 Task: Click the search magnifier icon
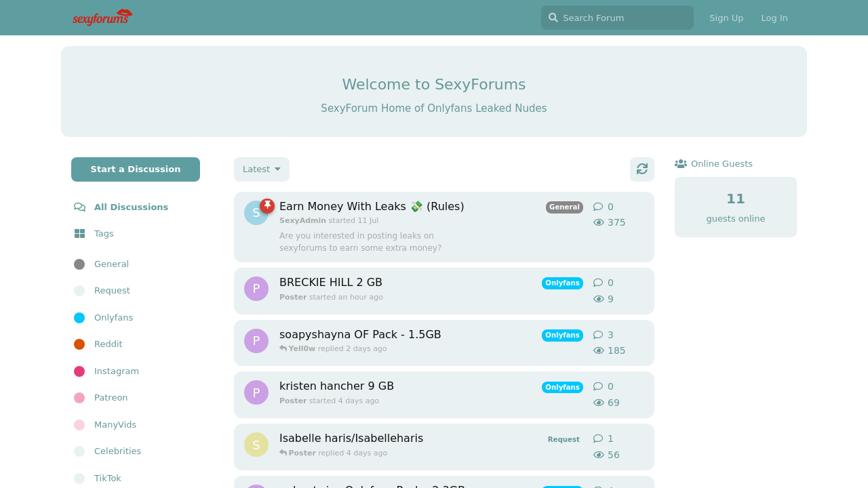[553, 18]
